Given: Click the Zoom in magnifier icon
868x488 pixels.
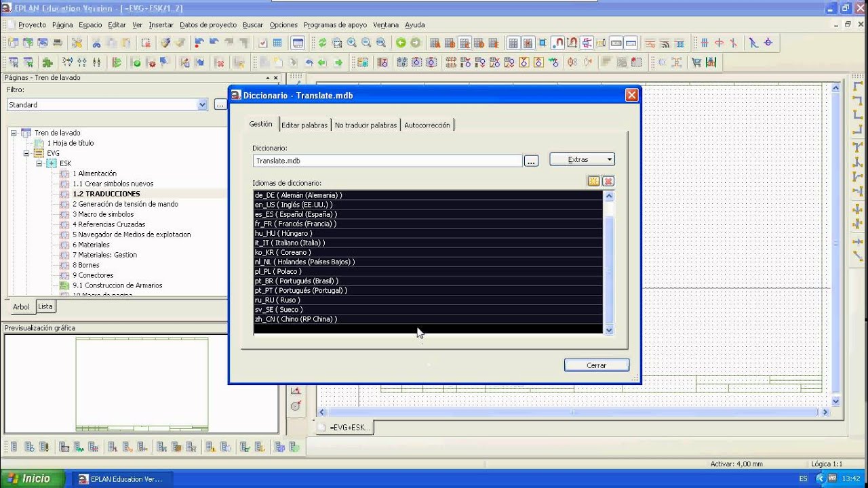Looking at the screenshot, I should point(352,43).
